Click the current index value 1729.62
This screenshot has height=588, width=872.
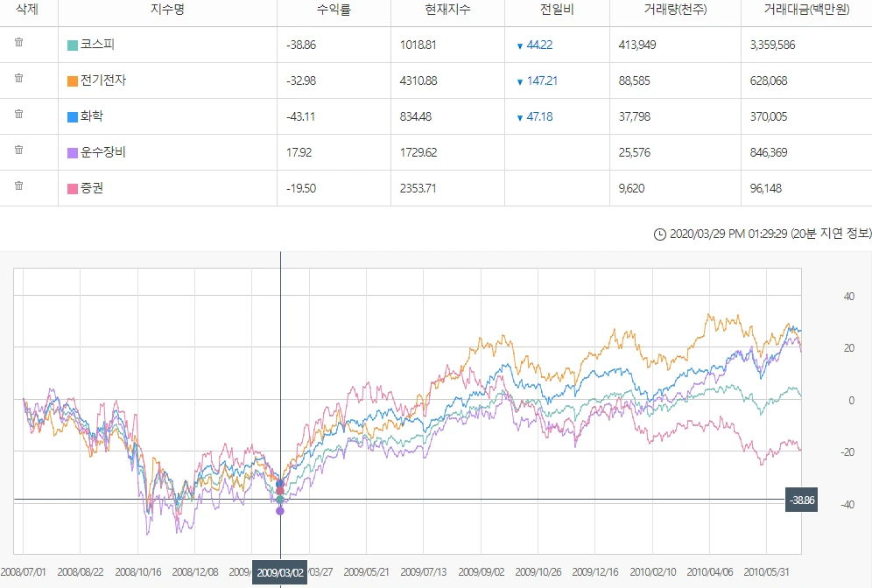pyautogui.click(x=418, y=152)
